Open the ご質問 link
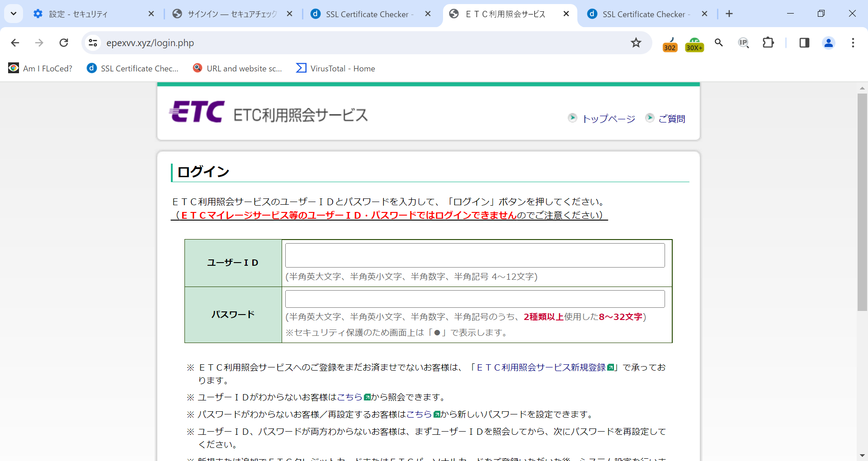 point(671,118)
